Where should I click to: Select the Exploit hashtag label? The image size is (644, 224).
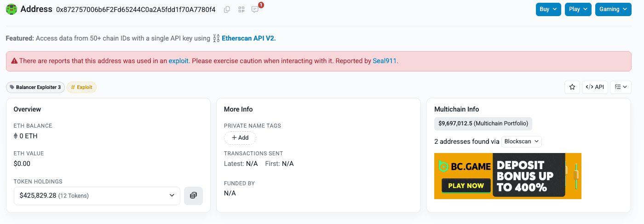[81, 87]
